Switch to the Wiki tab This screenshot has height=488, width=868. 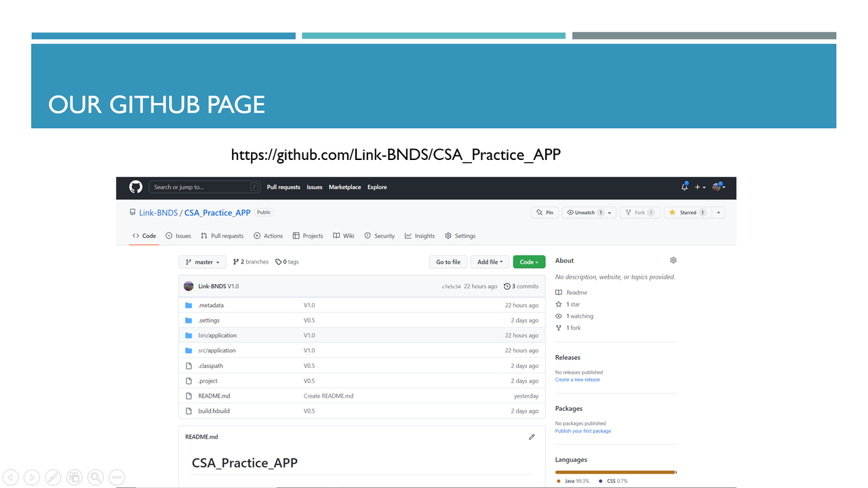344,236
